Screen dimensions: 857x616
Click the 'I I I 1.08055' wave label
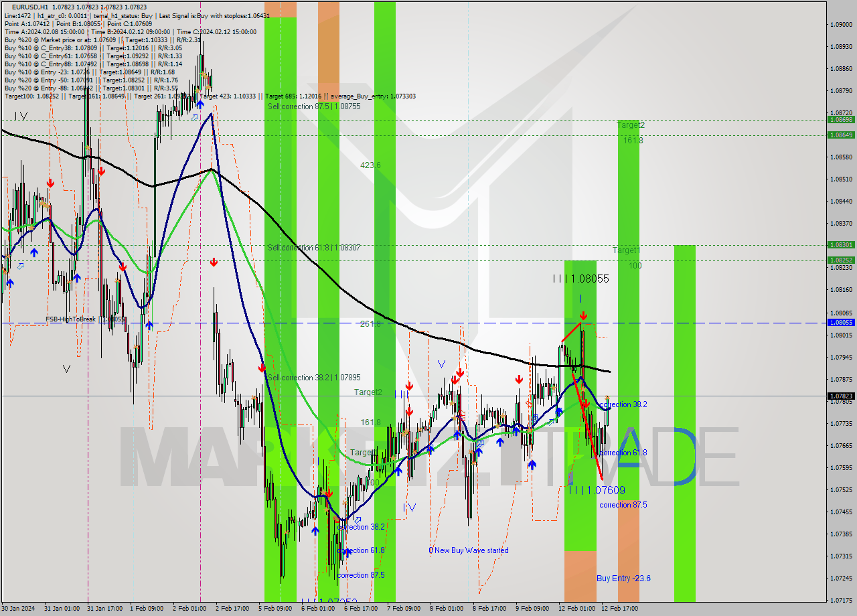(581, 279)
